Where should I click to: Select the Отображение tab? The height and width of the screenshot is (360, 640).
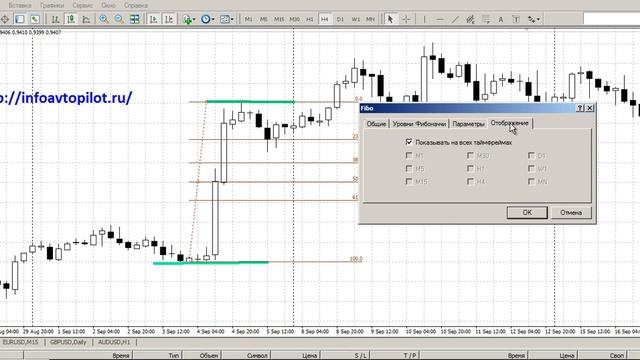coord(510,123)
